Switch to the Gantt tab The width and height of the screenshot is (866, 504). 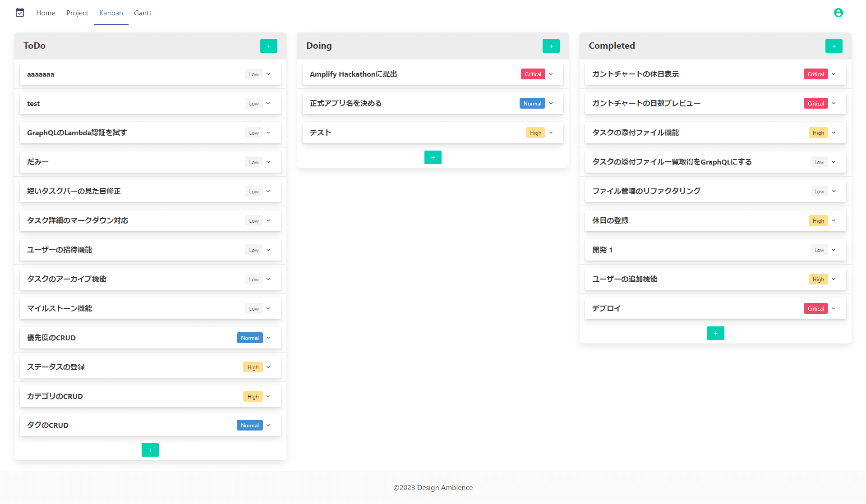(143, 13)
